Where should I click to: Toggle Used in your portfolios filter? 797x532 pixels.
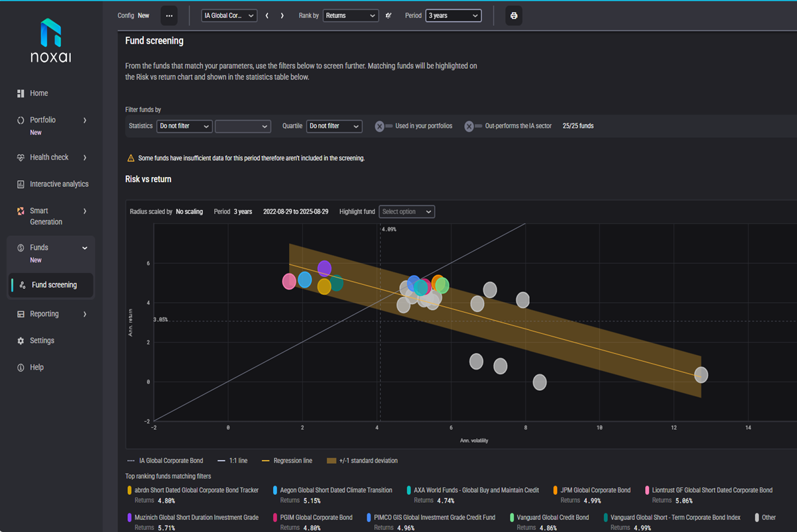383,126
